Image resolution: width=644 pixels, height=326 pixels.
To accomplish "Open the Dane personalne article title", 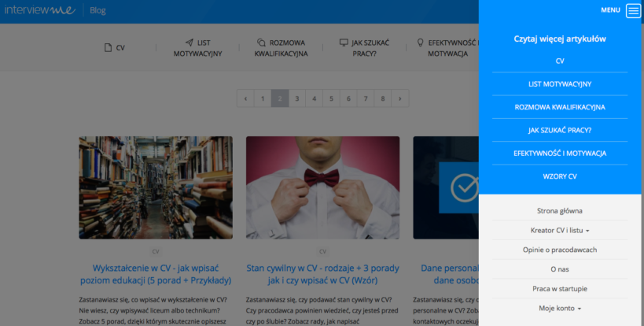I will pyautogui.click(x=450, y=274).
